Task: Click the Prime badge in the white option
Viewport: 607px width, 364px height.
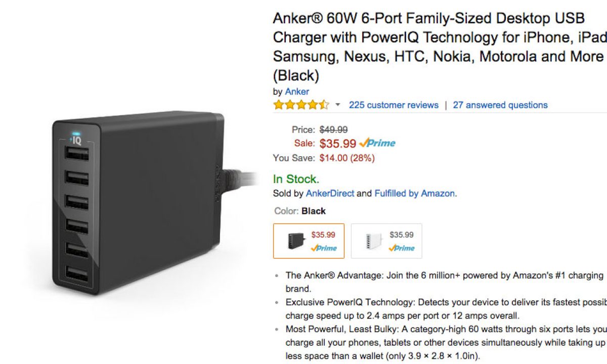Action: tap(402, 248)
